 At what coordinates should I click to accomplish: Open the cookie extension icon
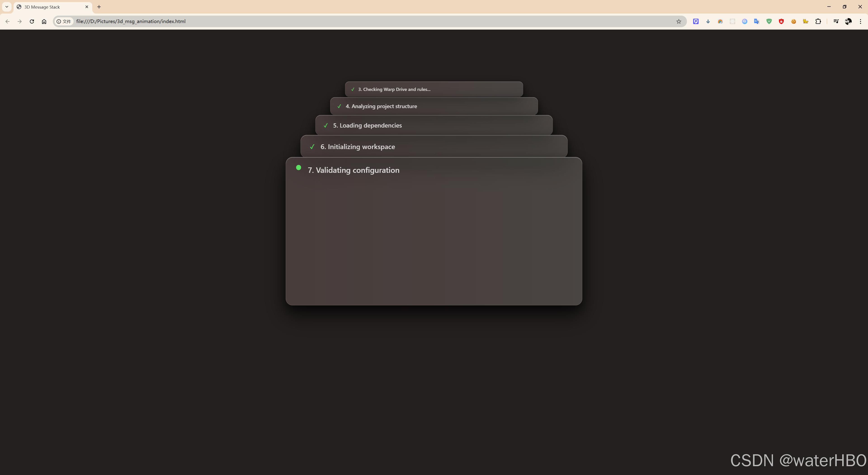pyautogui.click(x=794, y=21)
